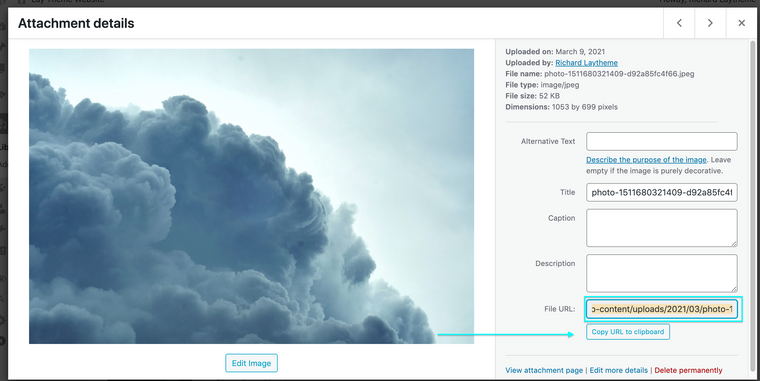
Task: Select the Uploaded on date March 9, 2021
Action: (x=580, y=52)
